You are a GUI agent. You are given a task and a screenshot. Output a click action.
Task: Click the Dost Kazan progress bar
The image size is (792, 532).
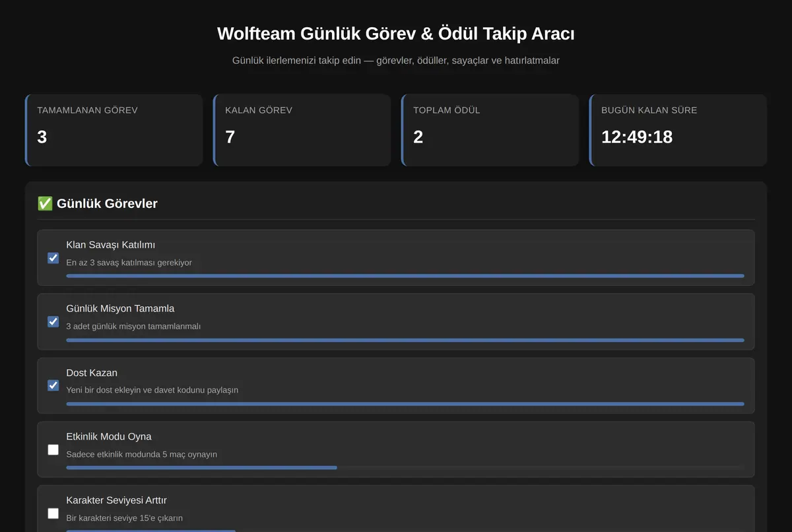[x=405, y=404]
